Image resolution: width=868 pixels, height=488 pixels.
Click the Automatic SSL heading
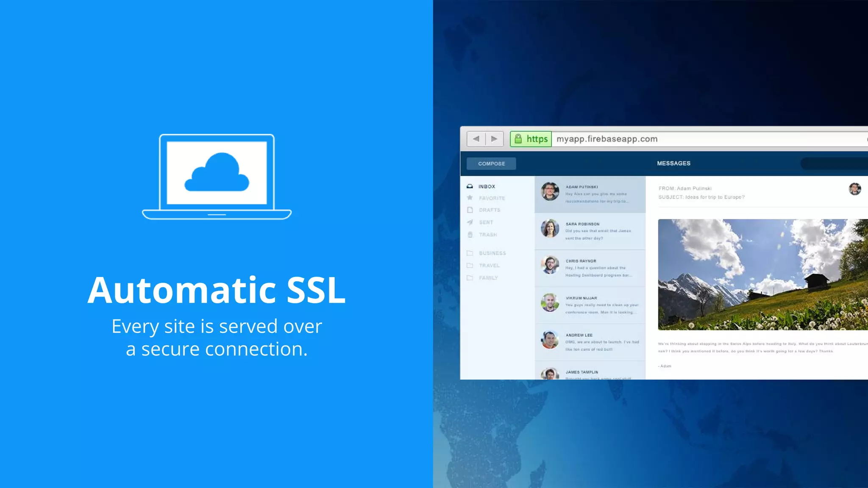click(217, 290)
